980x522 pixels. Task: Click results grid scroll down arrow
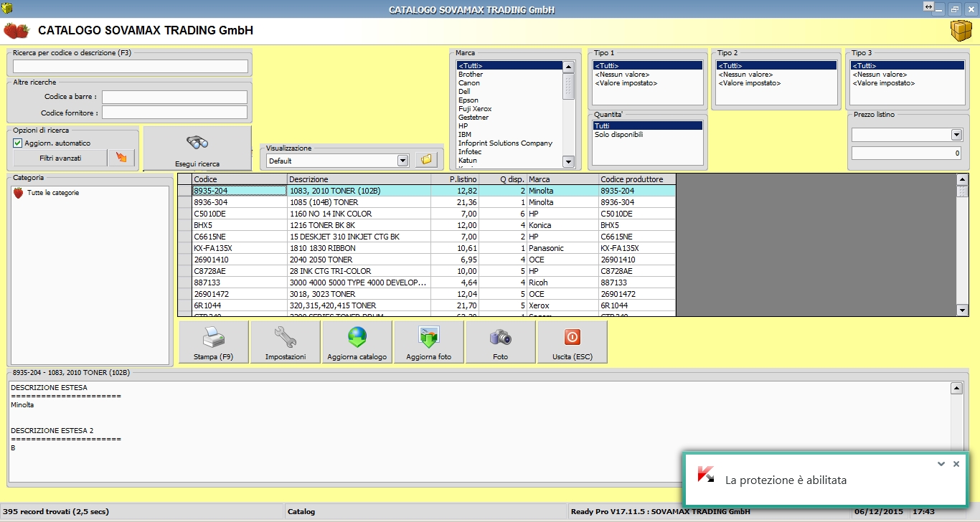(x=963, y=310)
